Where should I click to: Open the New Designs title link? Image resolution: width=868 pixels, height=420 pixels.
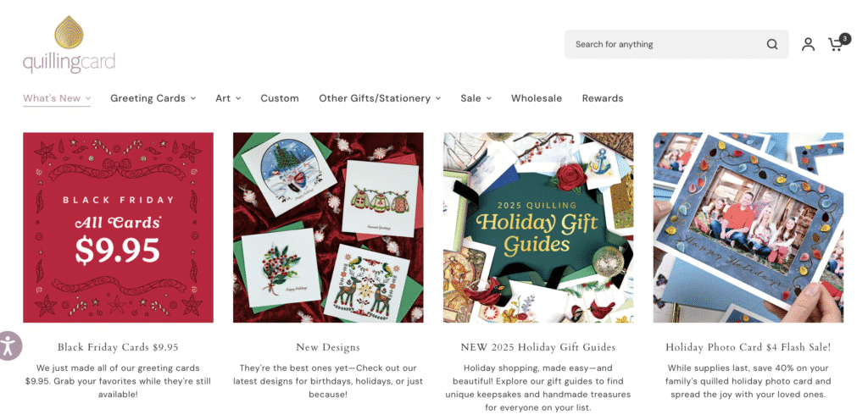[328, 347]
